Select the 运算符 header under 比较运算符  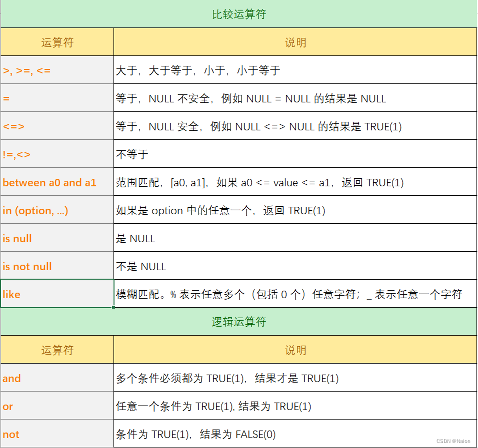(x=57, y=42)
